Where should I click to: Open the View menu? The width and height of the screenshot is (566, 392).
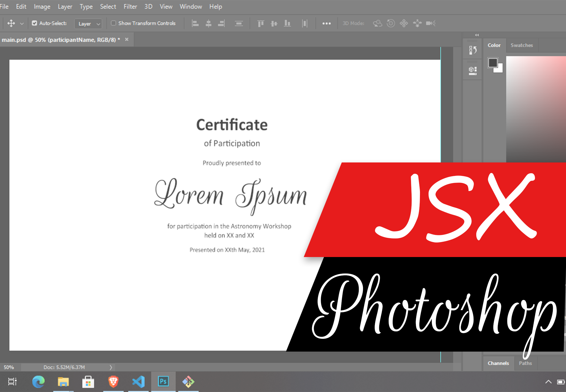coord(166,6)
